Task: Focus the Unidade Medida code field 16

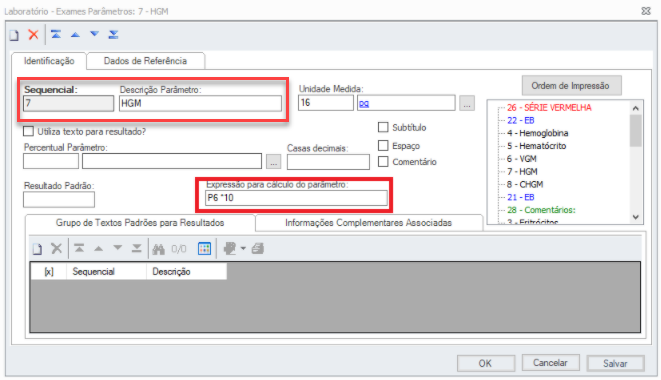Action: tap(325, 103)
